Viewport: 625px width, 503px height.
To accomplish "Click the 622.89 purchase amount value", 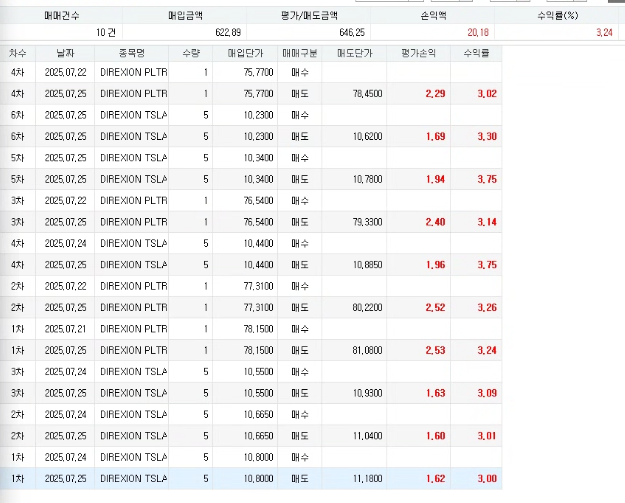I will pos(228,33).
